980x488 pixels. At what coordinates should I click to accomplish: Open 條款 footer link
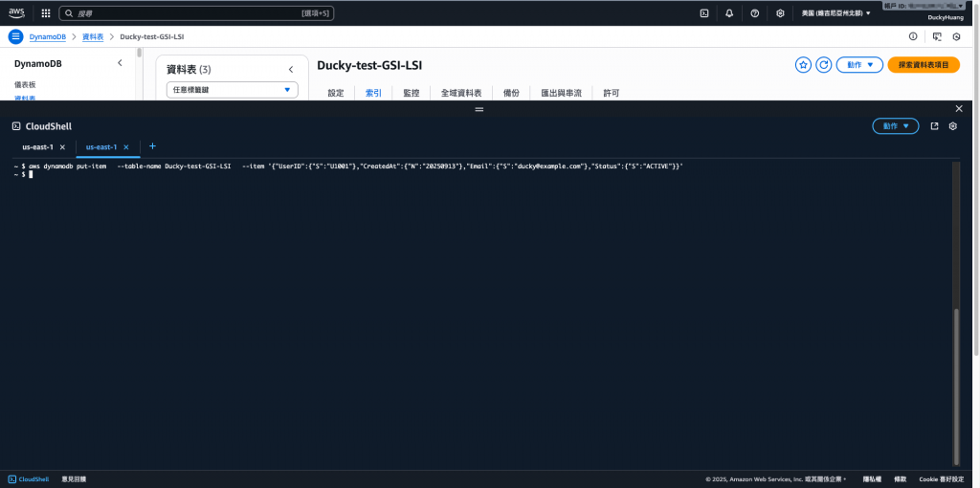click(x=900, y=479)
